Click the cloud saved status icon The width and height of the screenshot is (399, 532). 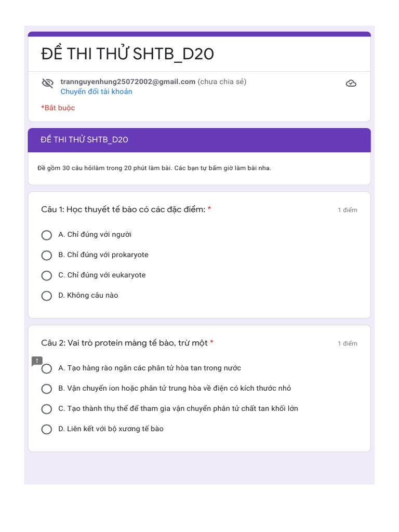pyautogui.click(x=351, y=83)
